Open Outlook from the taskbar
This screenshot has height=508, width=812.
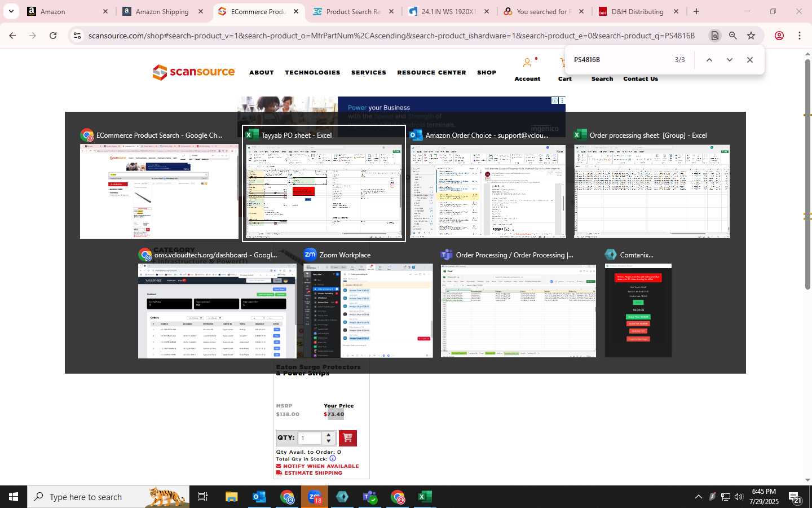tap(259, 497)
